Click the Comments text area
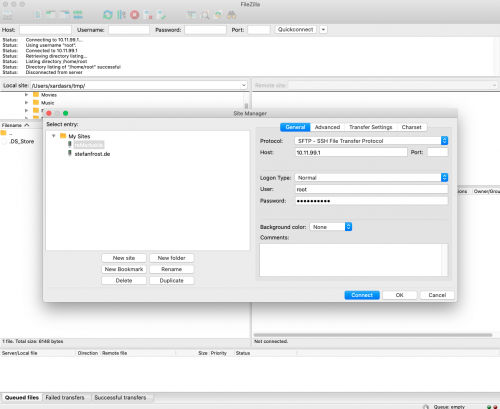 point(354,260)
